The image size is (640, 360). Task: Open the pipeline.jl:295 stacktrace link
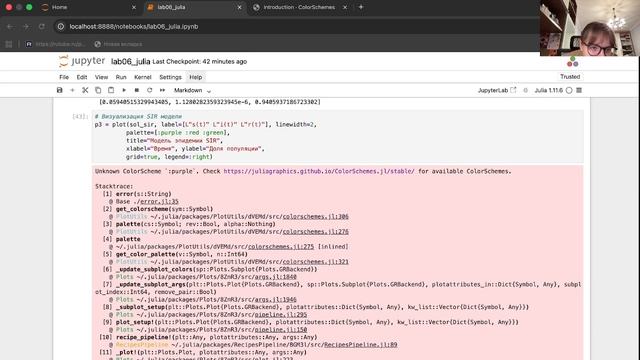[x=281, y=315]
